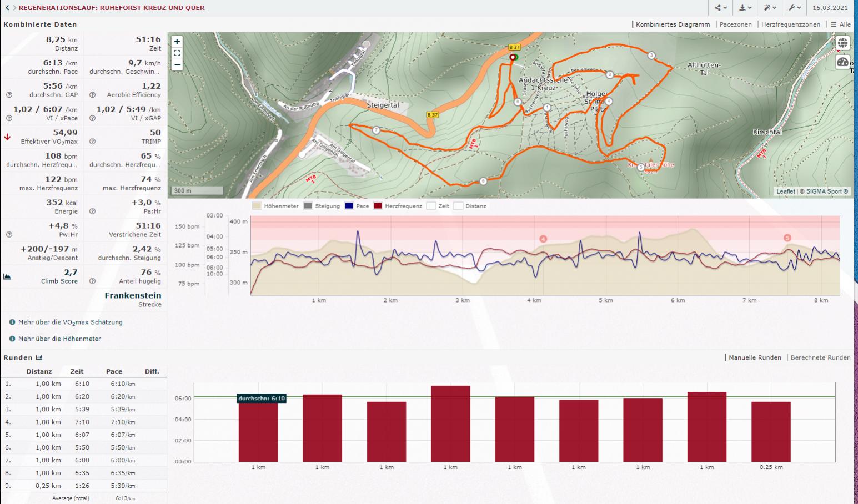The height and width of the screenshot is (504, 858).
Task: Click the speedometer icon on the map
Action: 842,62
